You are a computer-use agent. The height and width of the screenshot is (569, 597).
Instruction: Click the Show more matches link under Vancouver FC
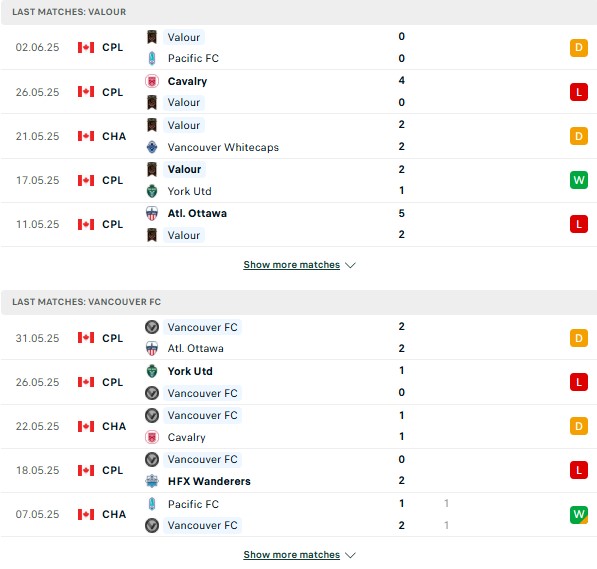pyautogui.click(x=292, y=555)
